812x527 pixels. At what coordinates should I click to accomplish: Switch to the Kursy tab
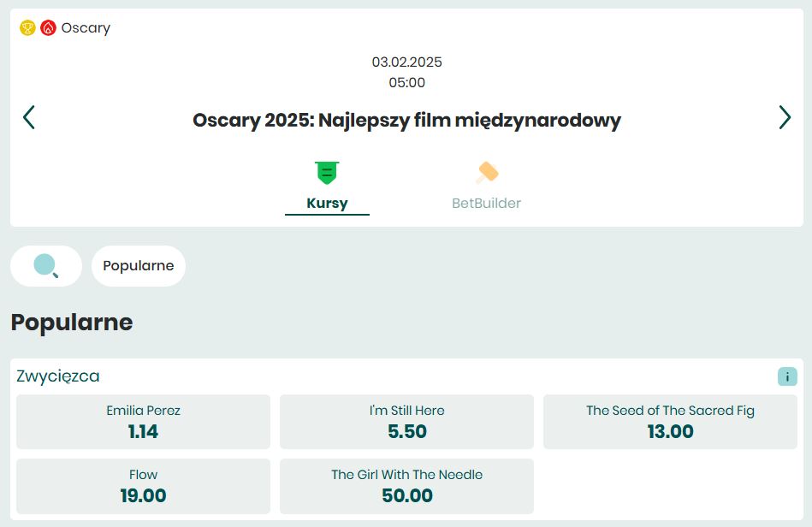pos(327,203)
